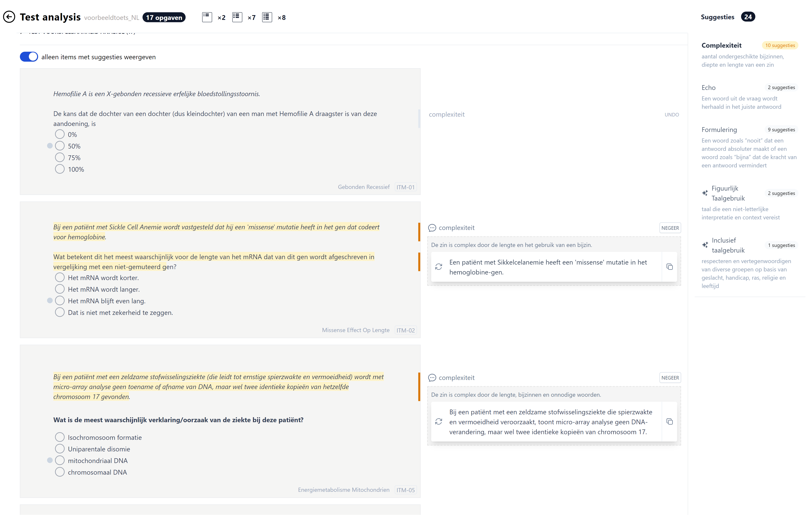Image resolution: width=812 pixels, height=515 pixels.
Task: Click the NEGEER button on ITM-02 suggestion
Action: [670, 228]
